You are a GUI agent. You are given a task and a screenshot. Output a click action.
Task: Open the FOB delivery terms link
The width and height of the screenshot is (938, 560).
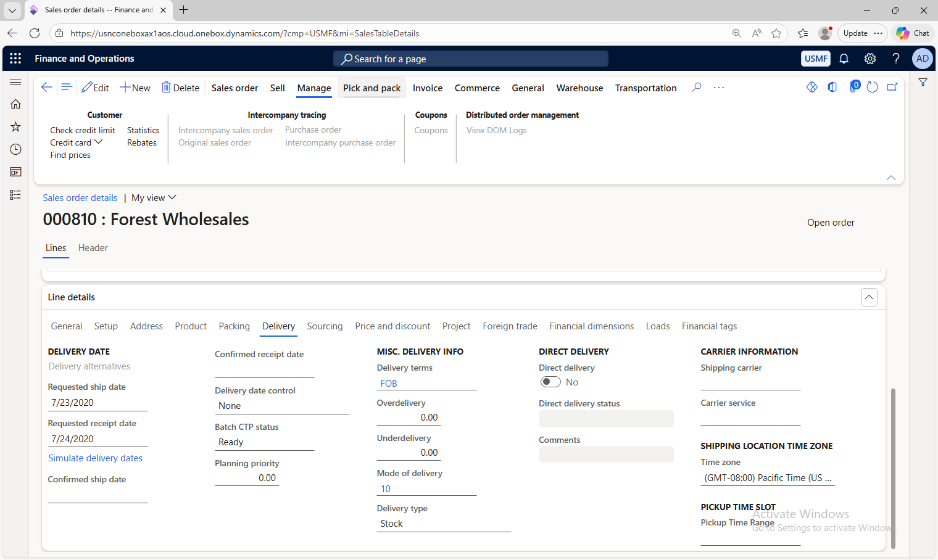pos(389,384)
